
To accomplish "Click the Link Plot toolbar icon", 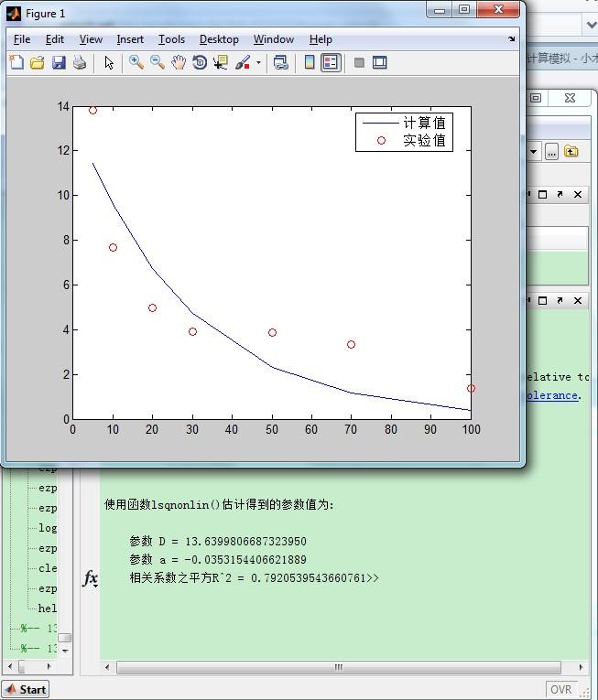I will pos(280,62).
